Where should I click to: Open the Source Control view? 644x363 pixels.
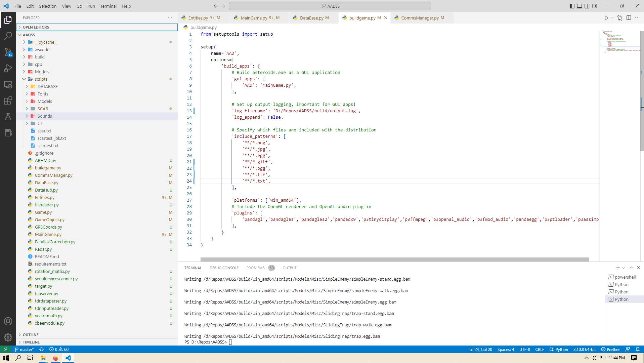(8, 52)
